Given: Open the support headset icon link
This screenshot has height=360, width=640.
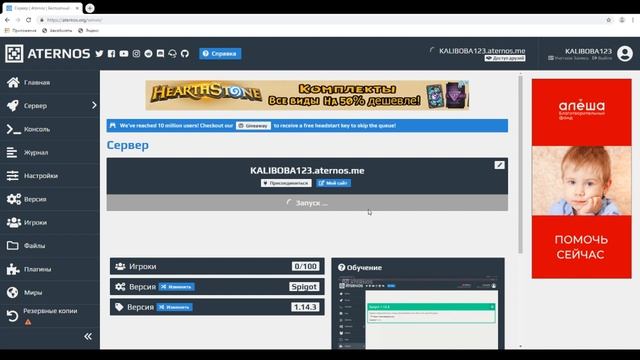Looking at the screenshot, I should click(x=172, y=53).
